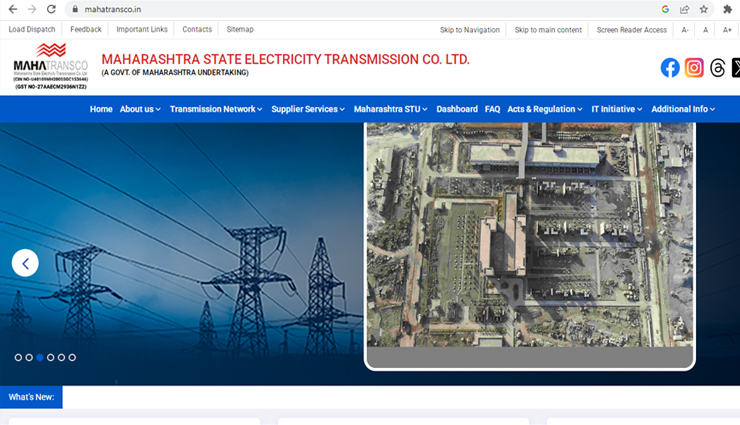Open the Load Dispatch link
This screenshot has height=425, width=740.
click(x=32, y=30)
